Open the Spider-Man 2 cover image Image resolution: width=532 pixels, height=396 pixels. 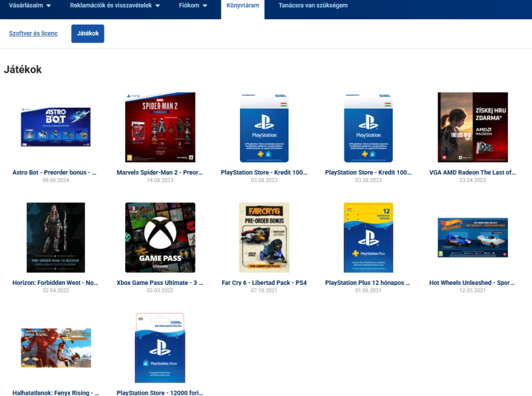pyautogui.click(x=160, y=127)
